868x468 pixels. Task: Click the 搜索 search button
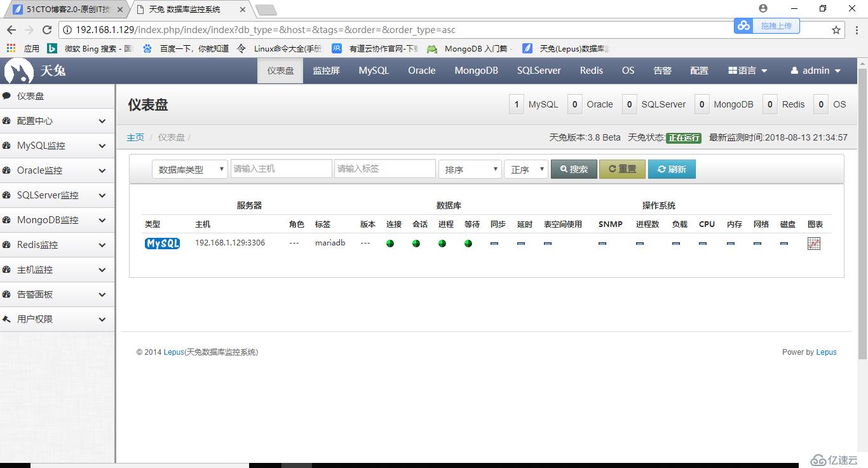[x=574, y=169]
